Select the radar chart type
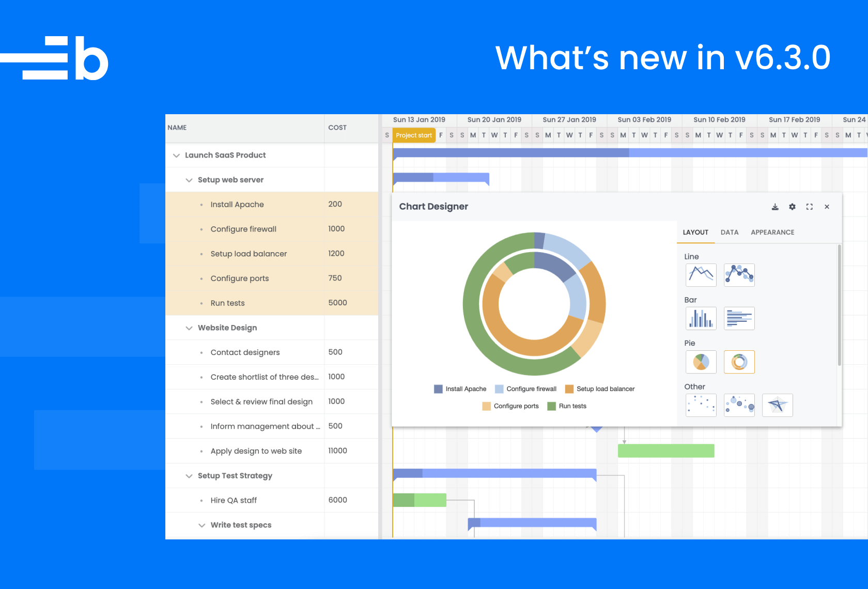Image resolution: width=868 pixels, height=589 pixels. click(x=778, y=405)
